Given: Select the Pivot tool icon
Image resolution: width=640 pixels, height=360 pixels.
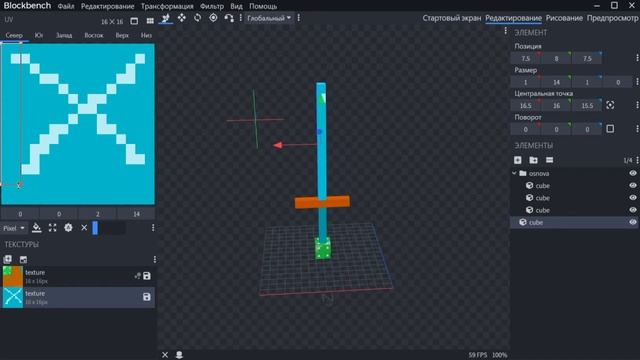Looking at the screenshot, I should tap(213, 18).
